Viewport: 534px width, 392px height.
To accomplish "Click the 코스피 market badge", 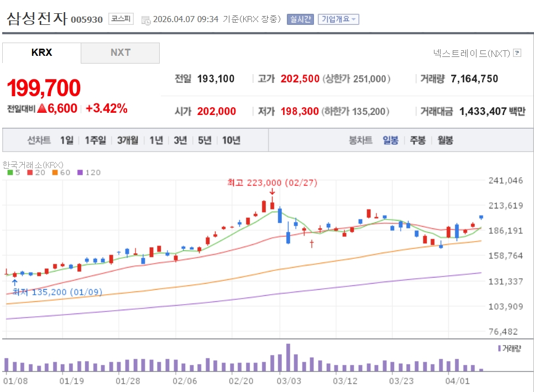I will [x=121, y=19].
